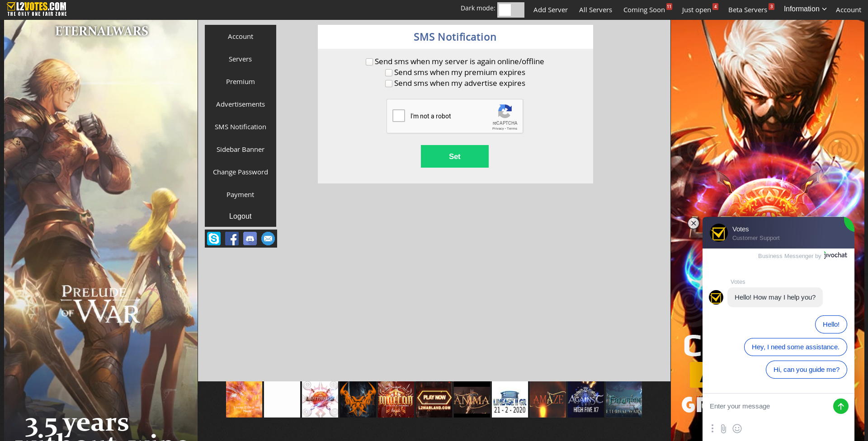Focus the Enter your message field
The image size is (868, 441).
[769, 406]
